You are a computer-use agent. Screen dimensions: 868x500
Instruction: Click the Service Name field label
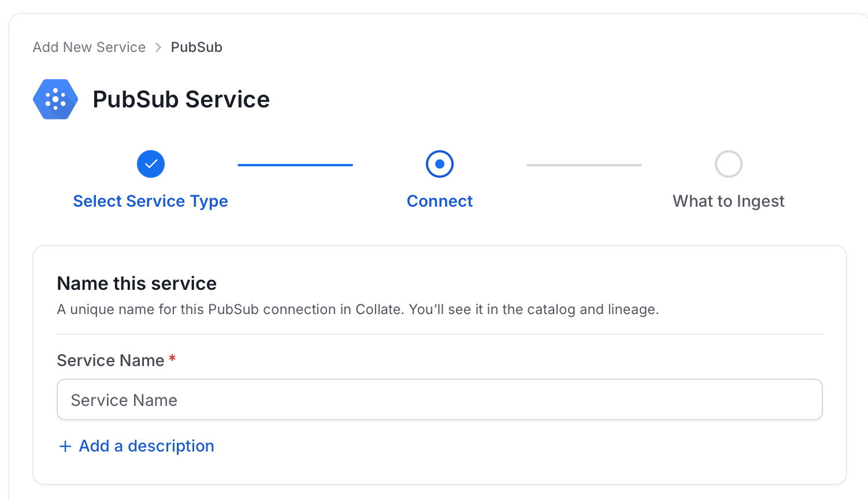coord(111,360)
